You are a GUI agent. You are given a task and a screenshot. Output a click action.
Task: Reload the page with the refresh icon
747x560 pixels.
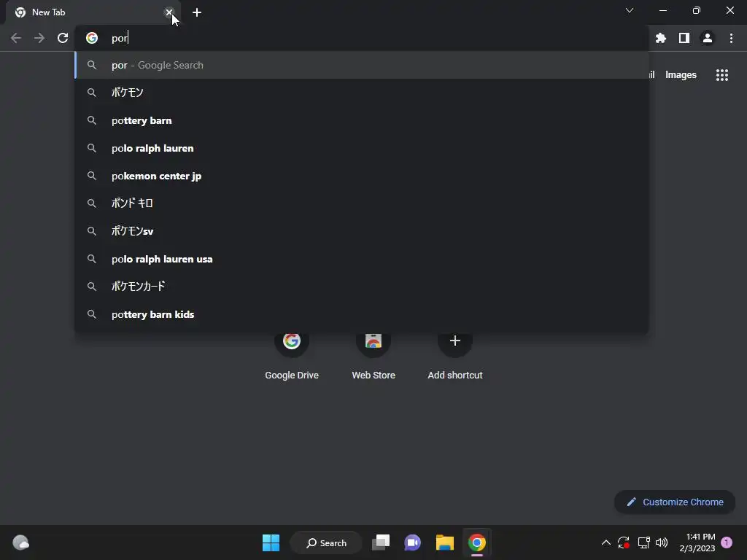click(x=63, y=38)
